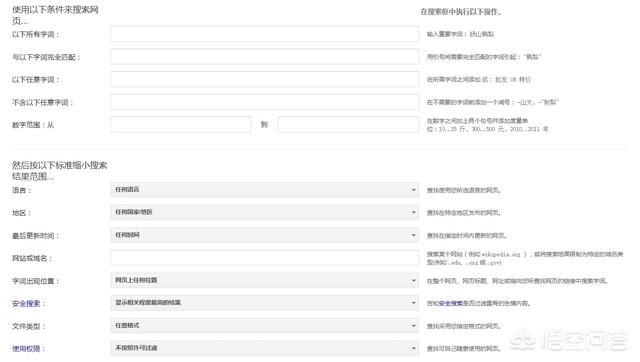This screenshot has height=362, width=640.
Task: Click the hint about the minus sign
Action: pyautogui.click(x=493, y=102)
